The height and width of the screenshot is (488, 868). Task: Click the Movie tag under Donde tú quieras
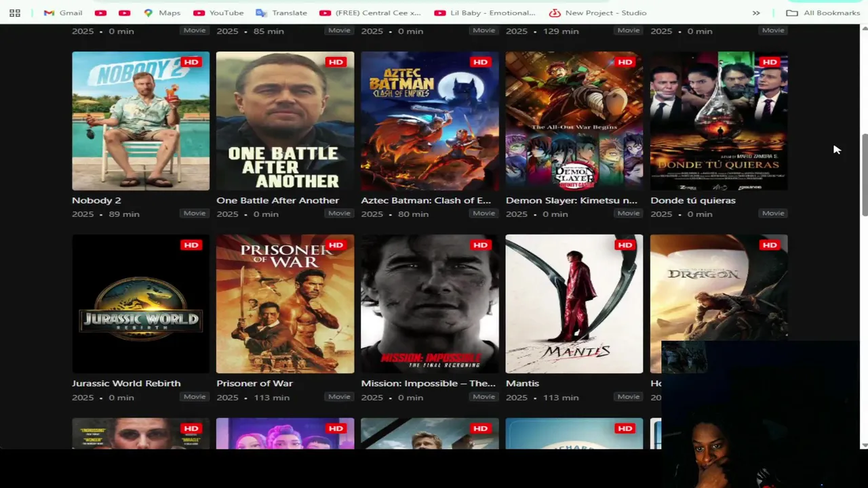pyautogui.click(x=772, y=213)
